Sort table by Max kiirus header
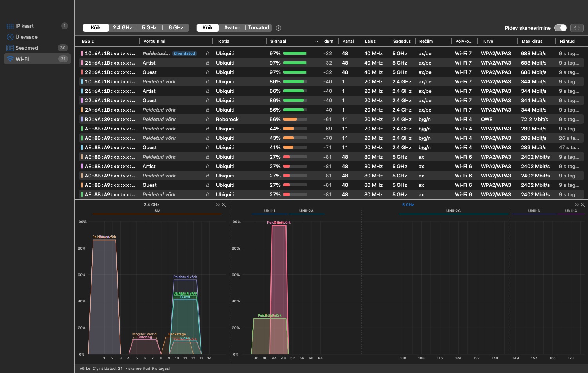 [x=532, y=41]
